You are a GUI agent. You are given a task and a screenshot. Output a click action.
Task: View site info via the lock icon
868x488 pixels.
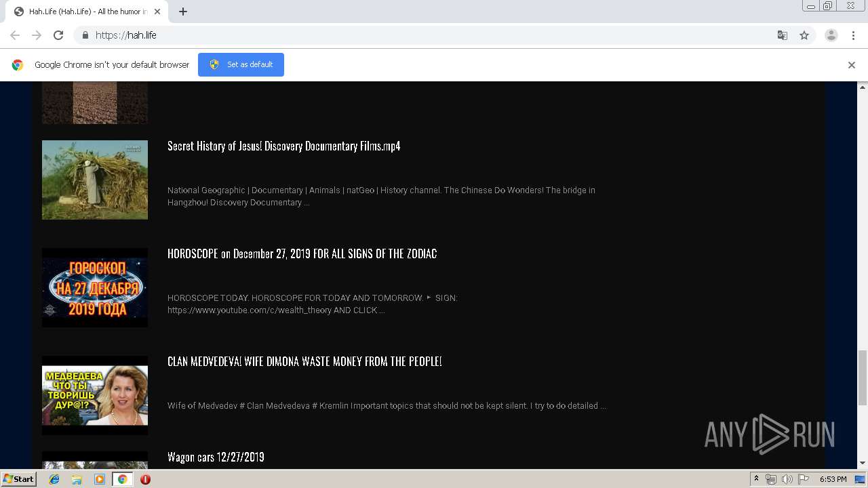pyautogui.click(x=85, y=35)
